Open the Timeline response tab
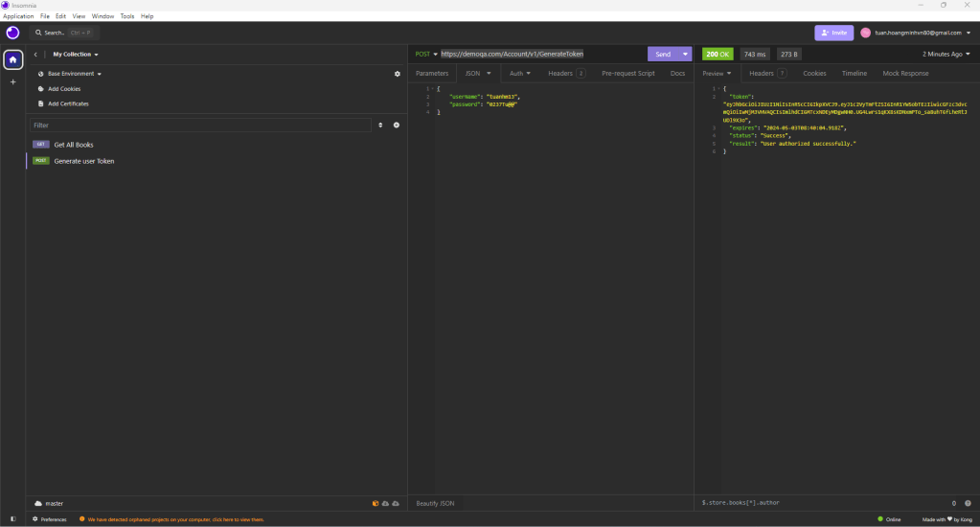 click(854, 73)
